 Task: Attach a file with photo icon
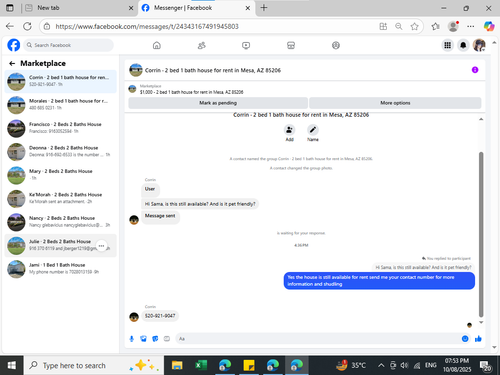[143, 339]
